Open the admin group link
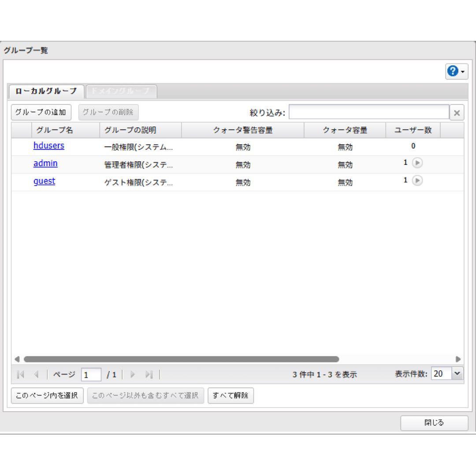The image size is (476, 476). (x=45, y=164)
